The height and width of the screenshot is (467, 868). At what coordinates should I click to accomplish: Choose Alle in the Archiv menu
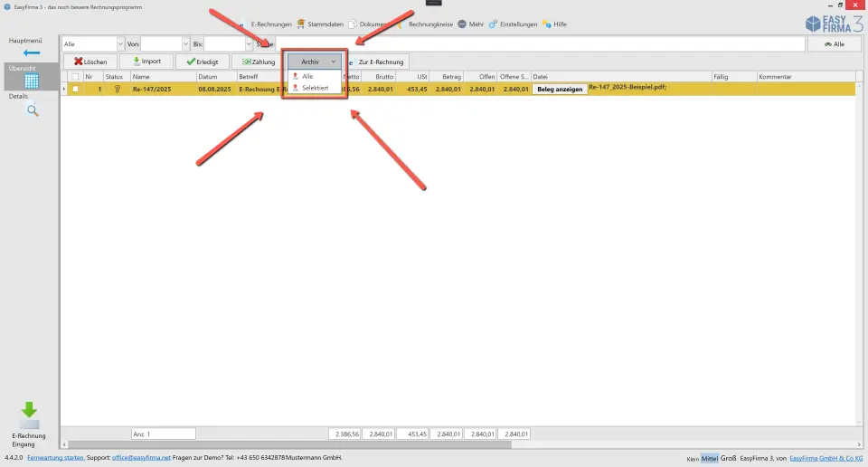click(307, 76)
